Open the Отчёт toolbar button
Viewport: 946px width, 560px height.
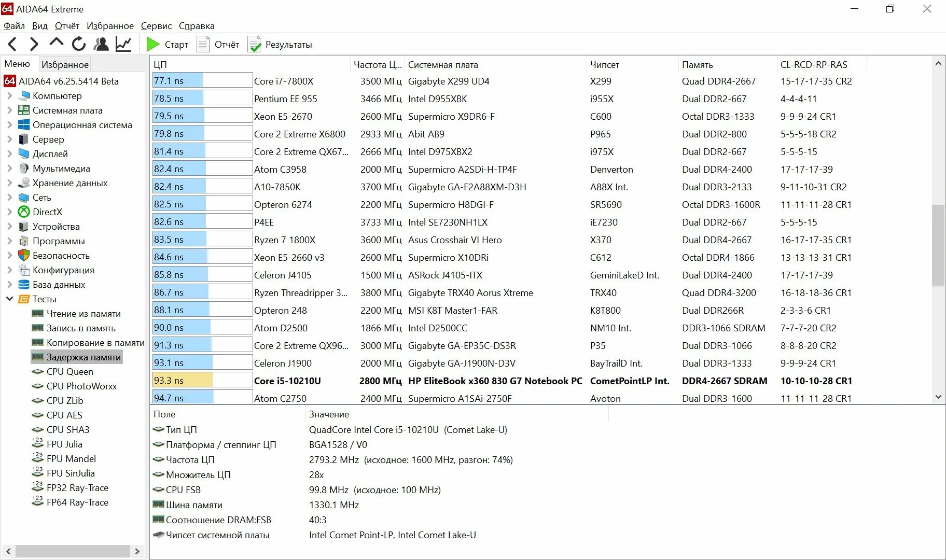(x=218, y=45)
